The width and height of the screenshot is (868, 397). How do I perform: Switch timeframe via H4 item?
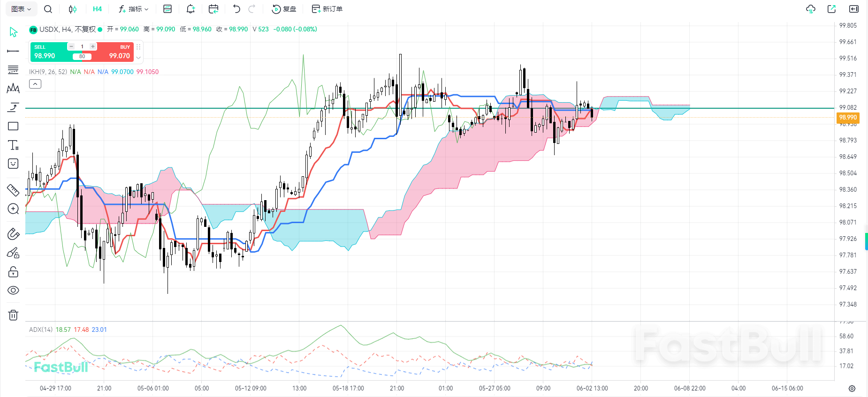click(97, 9)
